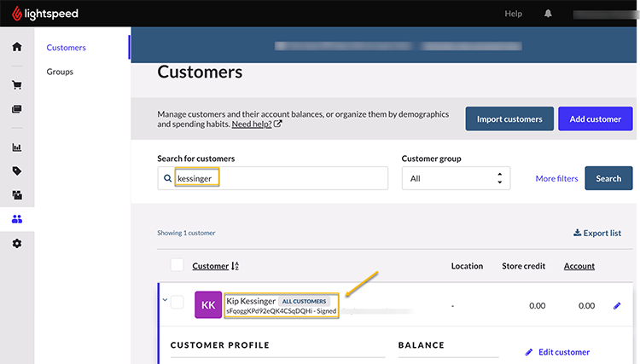Open the Customer group dropdown

pyautogui.click(x=456, y=178)
